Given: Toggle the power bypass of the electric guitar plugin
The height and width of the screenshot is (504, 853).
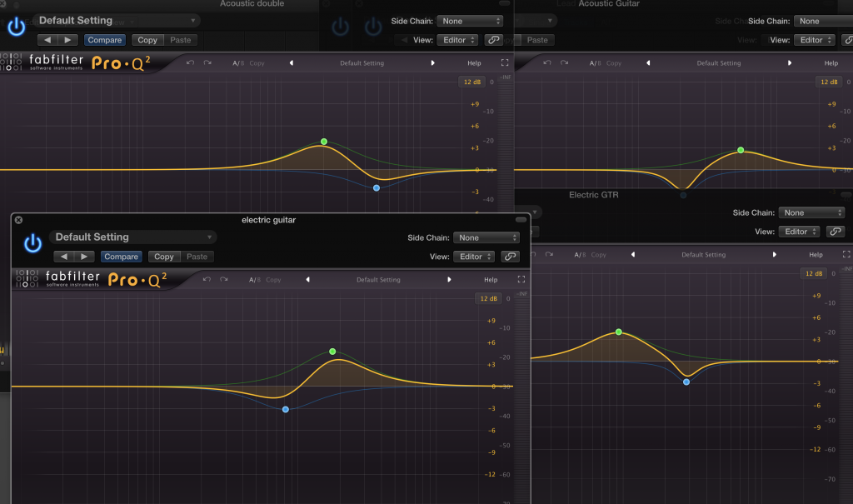Looking at the screenshot, I should [x=32, y=243].
